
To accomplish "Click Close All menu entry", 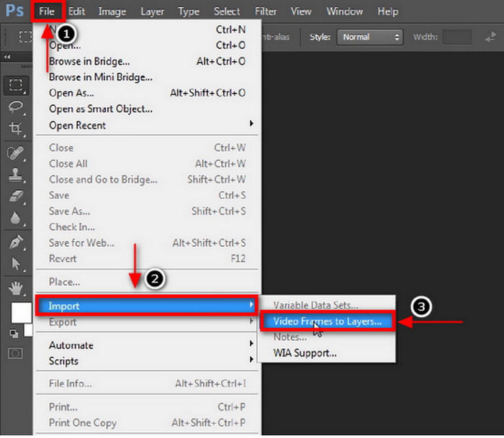I will 147,163.
